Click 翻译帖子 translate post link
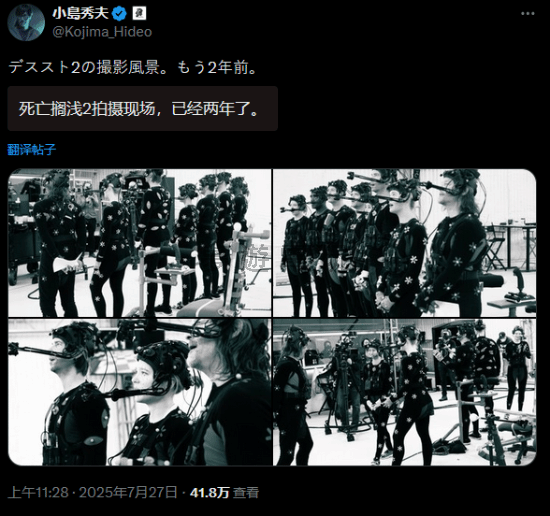550x516 pixels. click(32, 150)
